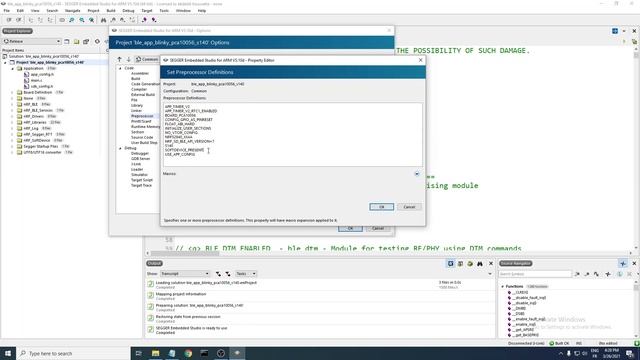
Task: Select BOARD_PCA10056 definition line
Action: coord(180,116)
